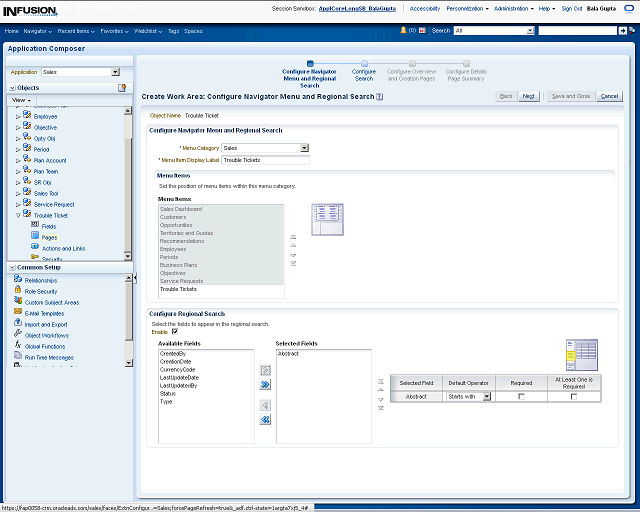Open E-Mail Templates in Common Setup
Viewport: 640px width, 512px height.
coord(44,313)
